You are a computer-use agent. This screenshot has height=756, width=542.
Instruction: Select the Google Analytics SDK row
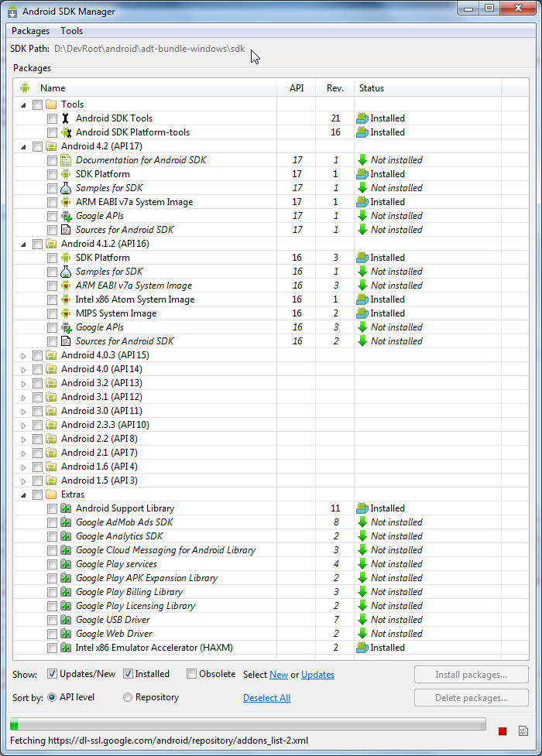(271, 536)
